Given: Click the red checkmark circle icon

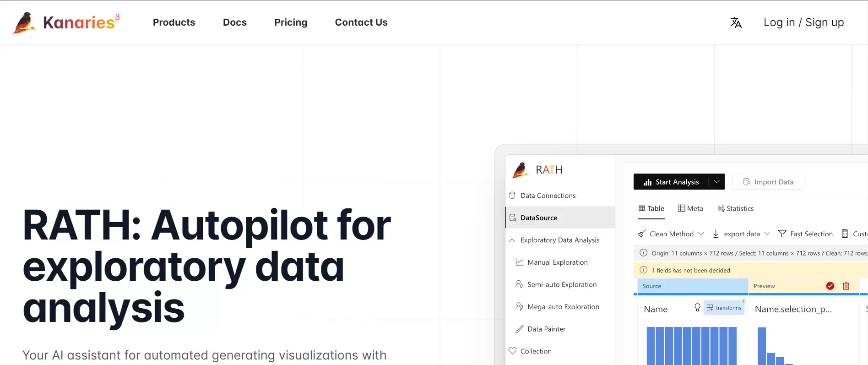Looking at the screenshot, I should [x=830, y=286].
